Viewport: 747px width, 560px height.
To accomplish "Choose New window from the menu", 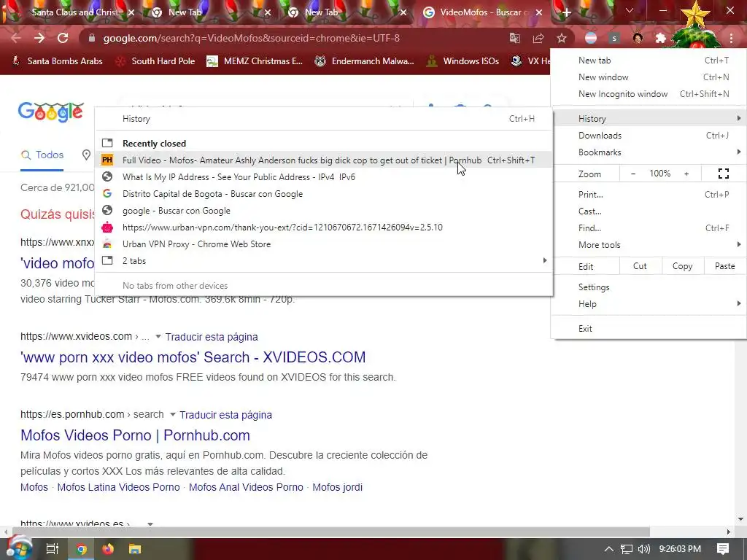I will click(649, 77).
